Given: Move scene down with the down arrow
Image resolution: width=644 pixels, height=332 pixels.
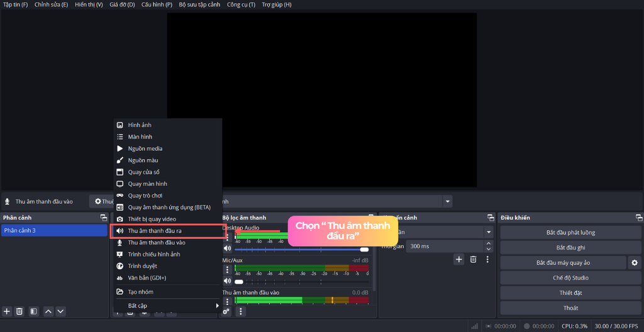Looking at the screenshot, I should 60,311.
